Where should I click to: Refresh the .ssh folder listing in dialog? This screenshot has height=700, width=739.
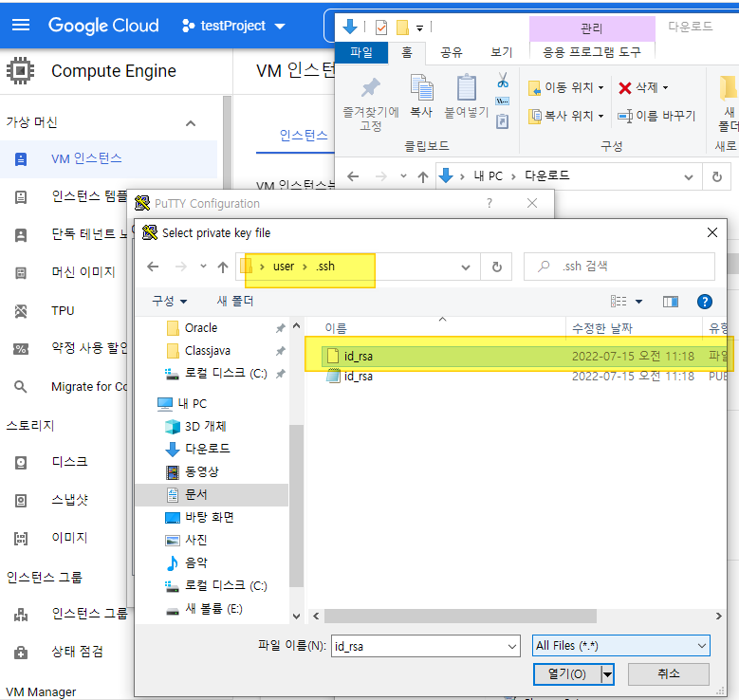(x=497, y=267)
